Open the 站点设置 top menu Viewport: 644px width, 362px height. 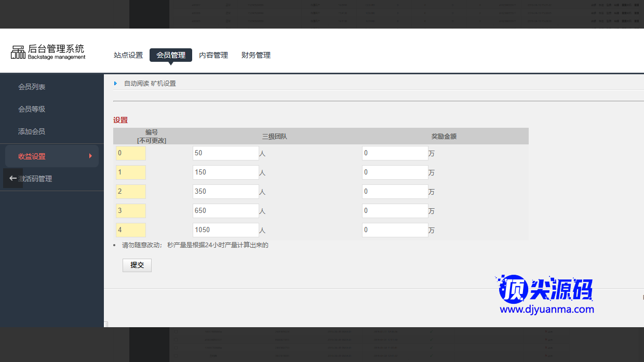(128, 55)
